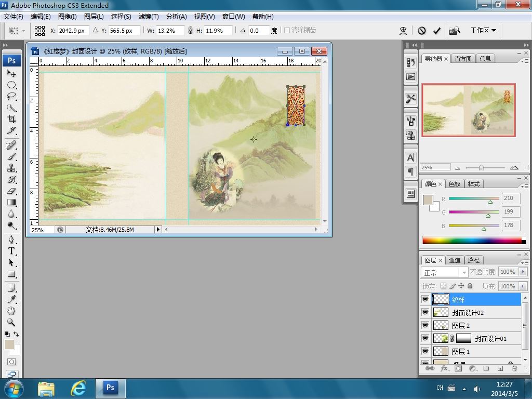Hide the 封面设计01 layer
The height and width of the screenshot is (399, 532).
coord(425,338)
